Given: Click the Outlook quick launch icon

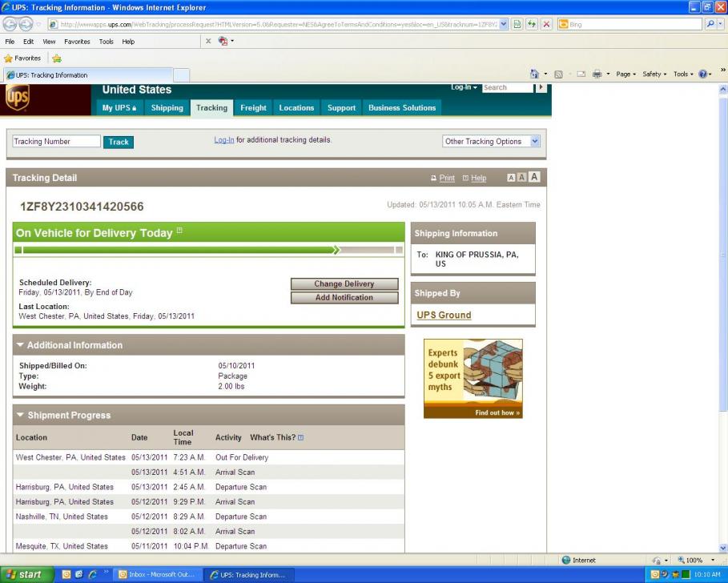Looking at the screenshot, I should [x=66, y=574].
